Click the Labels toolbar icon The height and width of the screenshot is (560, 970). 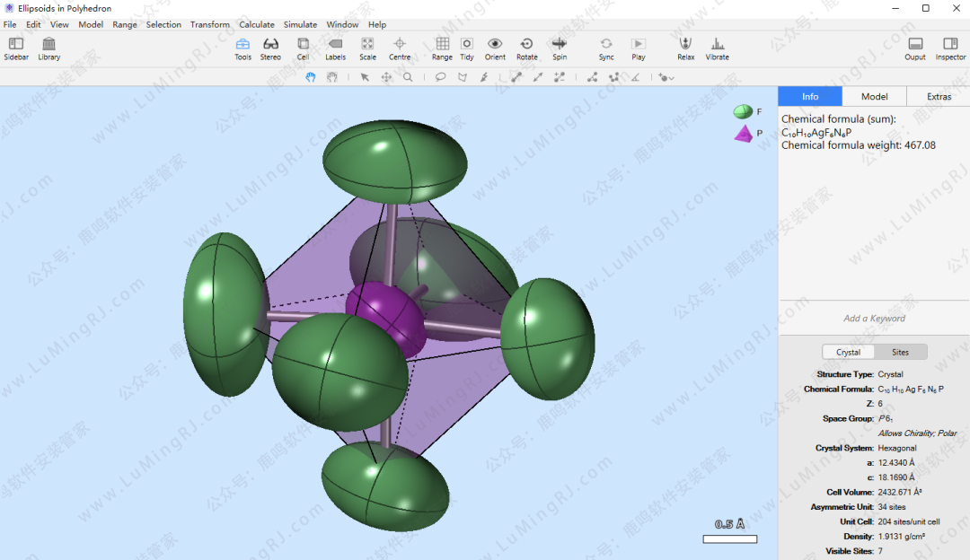pyautogui.click(x=335, y=48)
